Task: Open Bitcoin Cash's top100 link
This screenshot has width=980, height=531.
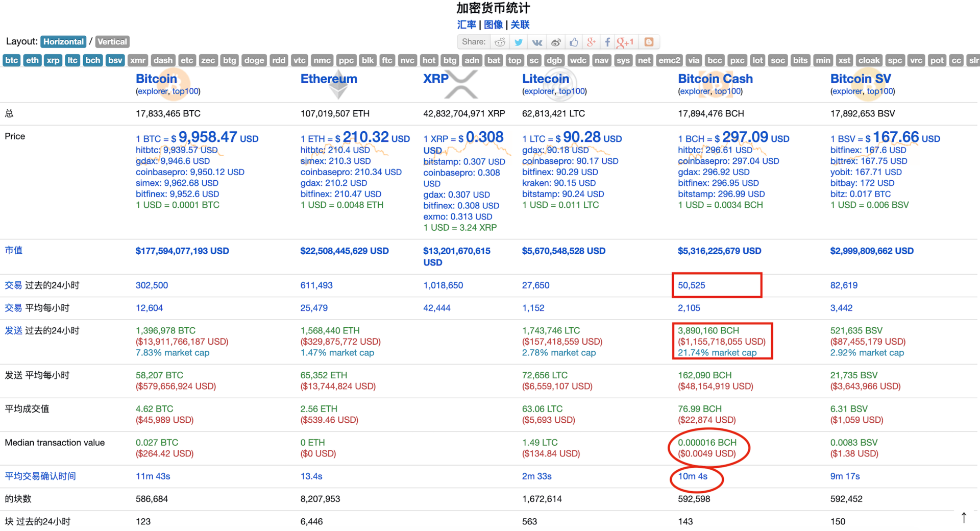Action: [x=727, y=91]
